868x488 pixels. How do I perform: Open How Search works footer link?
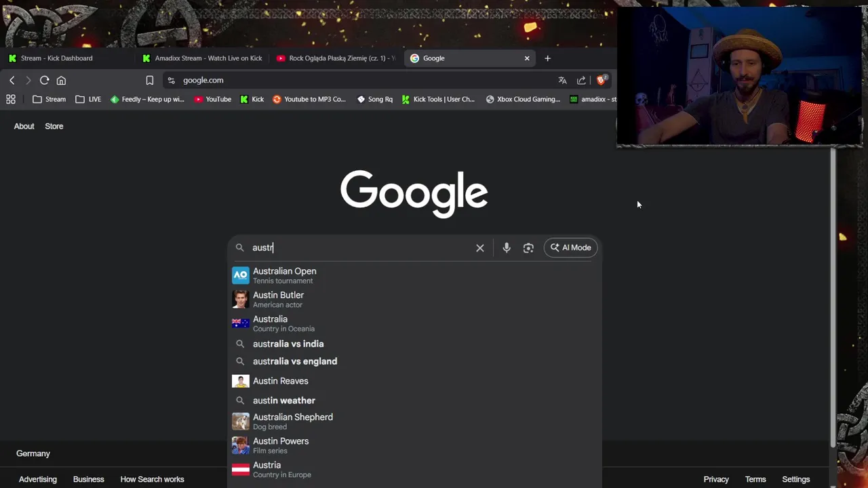152,479
